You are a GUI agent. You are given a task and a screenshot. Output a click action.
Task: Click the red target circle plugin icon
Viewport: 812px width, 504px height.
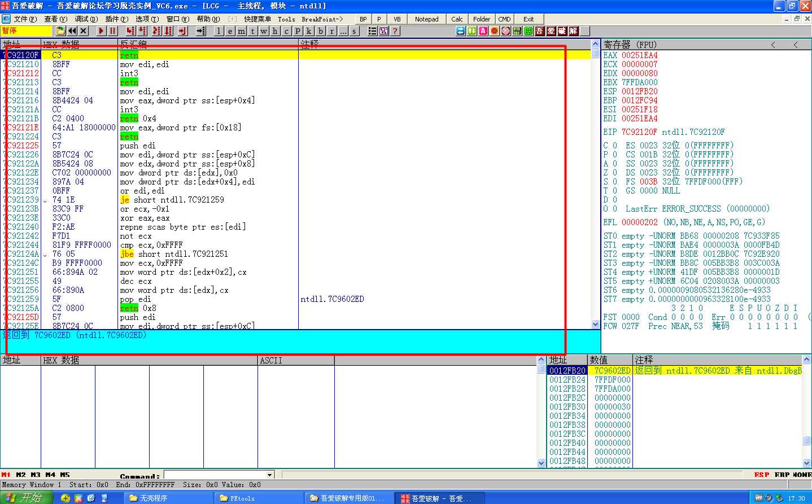505,31
